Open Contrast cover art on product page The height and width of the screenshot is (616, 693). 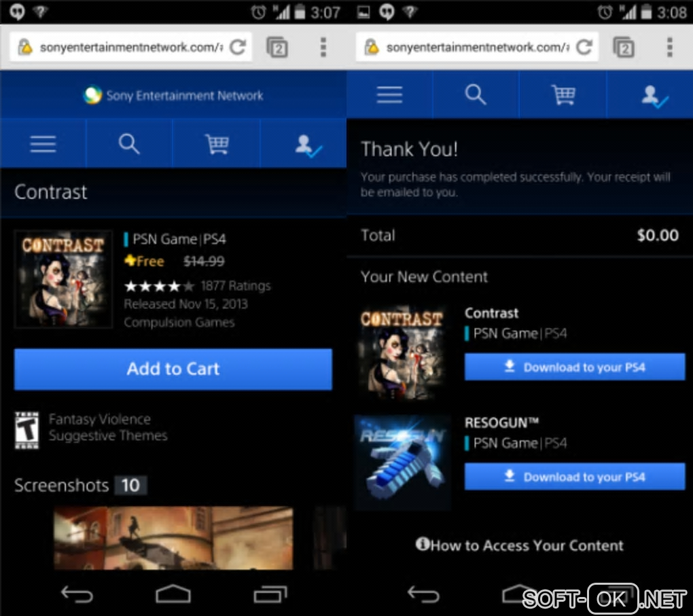pos(63,279)
